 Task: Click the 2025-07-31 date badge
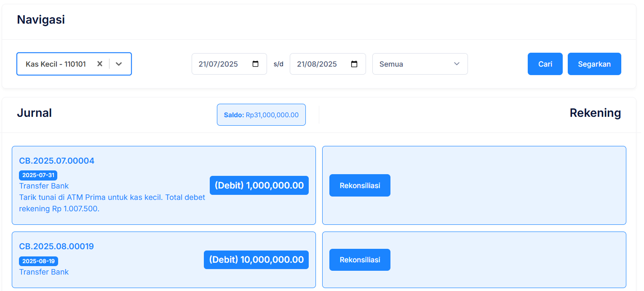click(38, 175)
